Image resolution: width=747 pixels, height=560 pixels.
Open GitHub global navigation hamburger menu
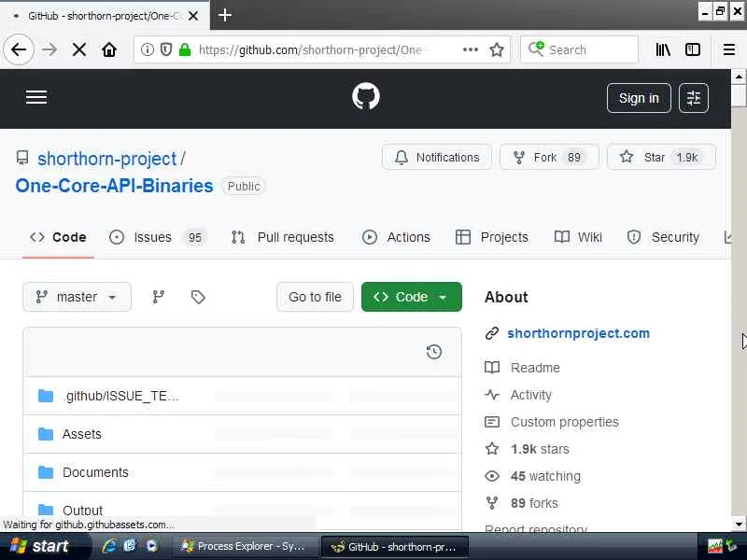(x=36, y=98)
